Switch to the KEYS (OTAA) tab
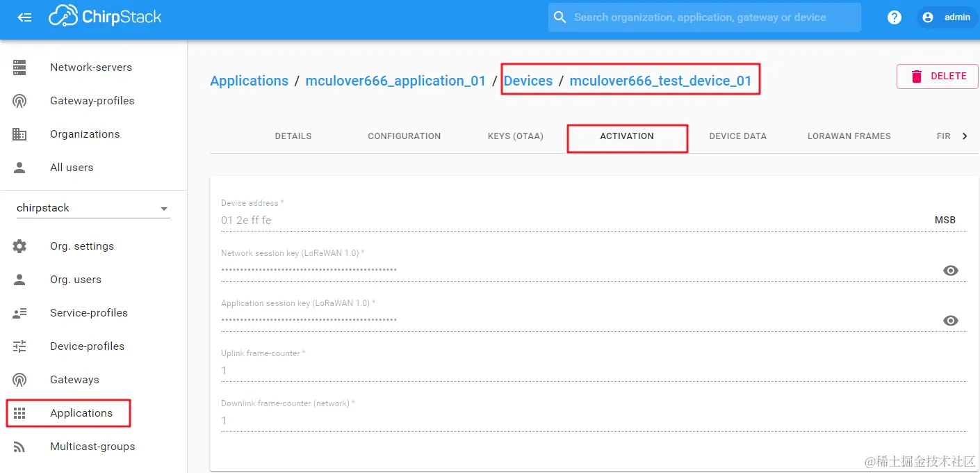Viewport: 980px width, 473px height. (516, 136)
